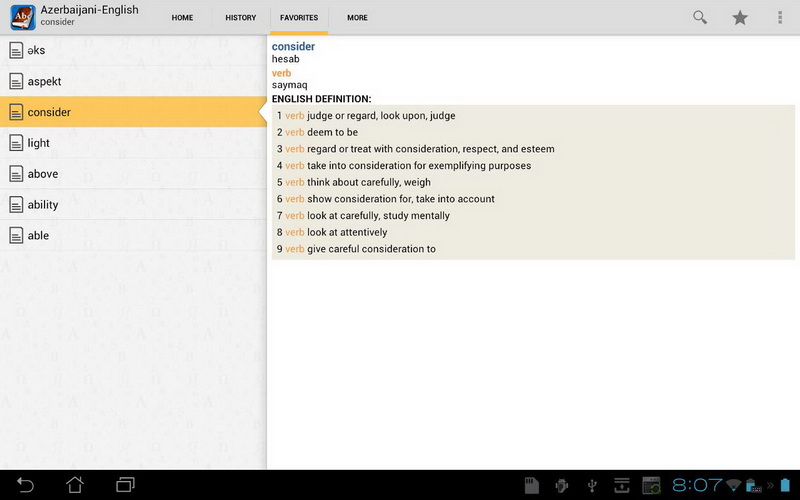
Task: Click the consider headword link
Action: 293,46
